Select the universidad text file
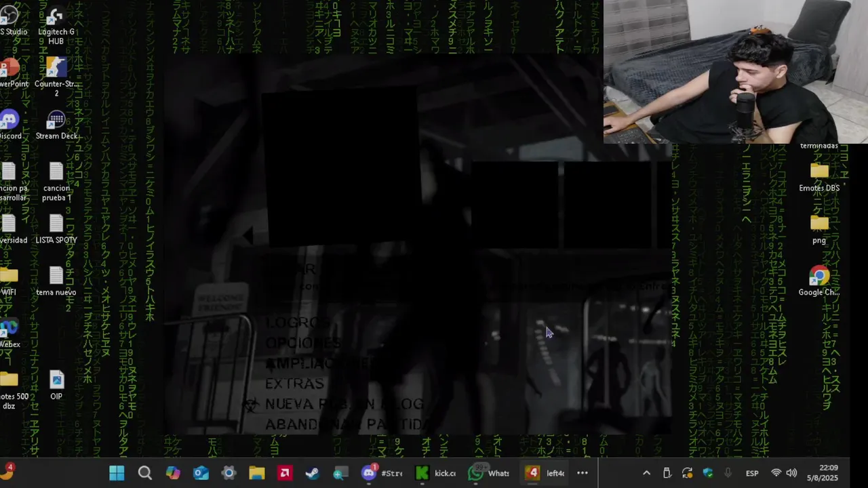Screen dimensions: 868x488 [9, 229]
